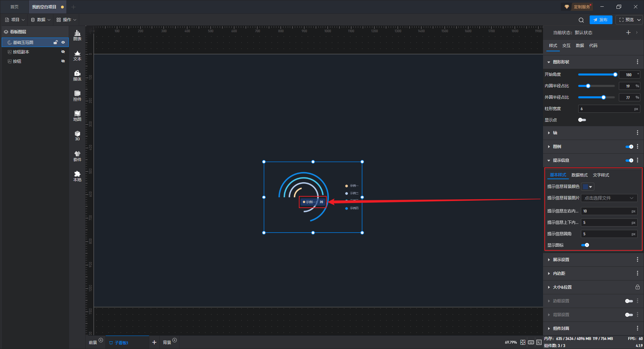Open 图形形状 section more options

pyautogui.click(x=637, y=62)
